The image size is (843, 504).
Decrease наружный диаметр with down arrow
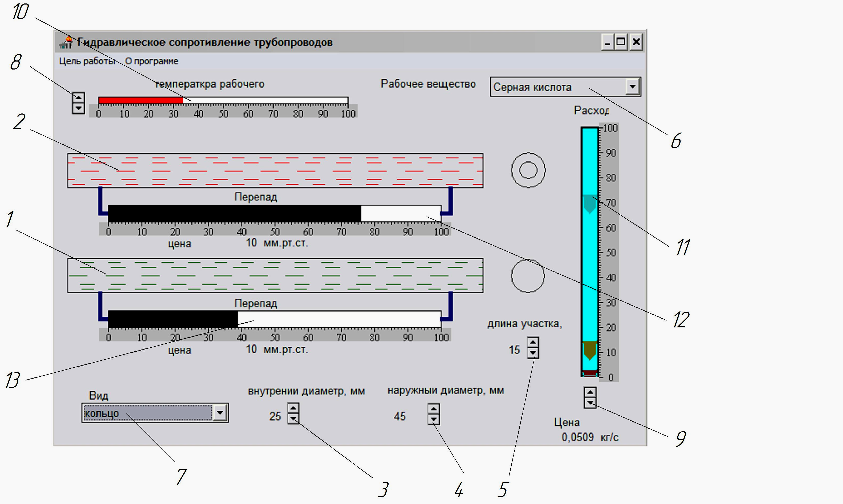point(434,420)
